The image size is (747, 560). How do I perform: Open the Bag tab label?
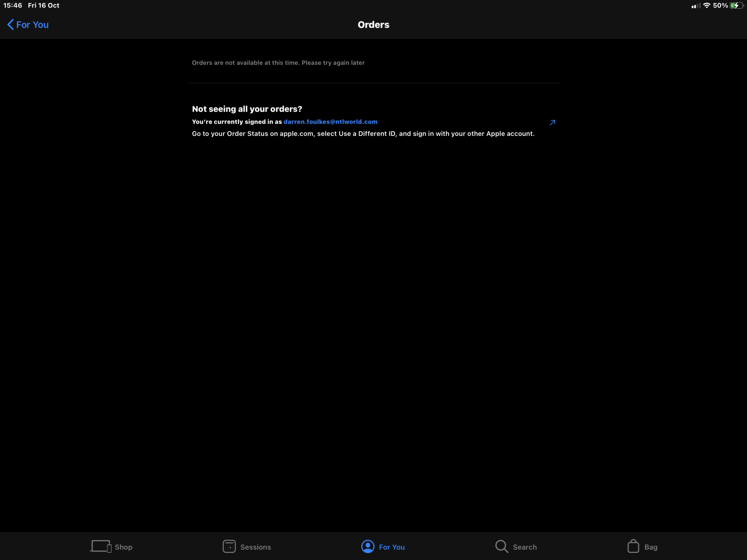tap(651, 547)
